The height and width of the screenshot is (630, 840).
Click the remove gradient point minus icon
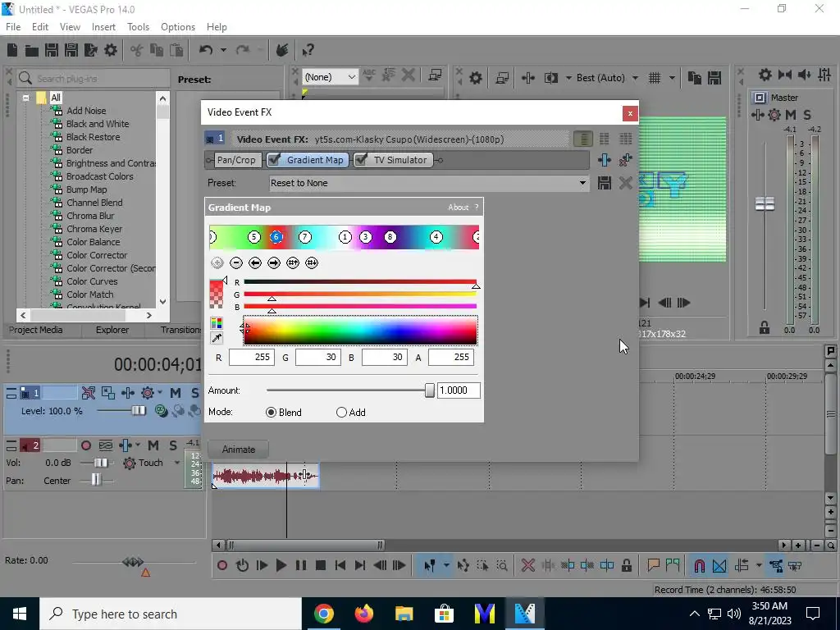pyautogui.click(x=236, y=262)
